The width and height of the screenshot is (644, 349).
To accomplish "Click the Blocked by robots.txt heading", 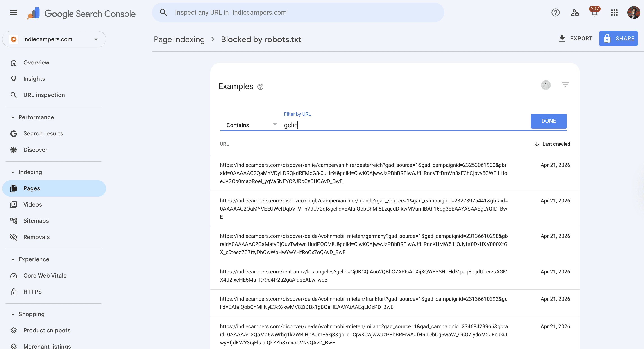I will pyautogui.click(x=261, y=39).
